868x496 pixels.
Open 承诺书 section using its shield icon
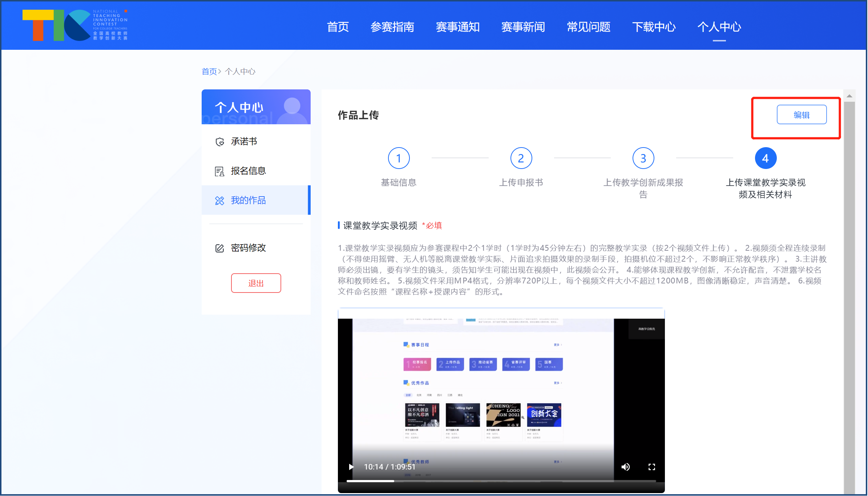point(219,141)
